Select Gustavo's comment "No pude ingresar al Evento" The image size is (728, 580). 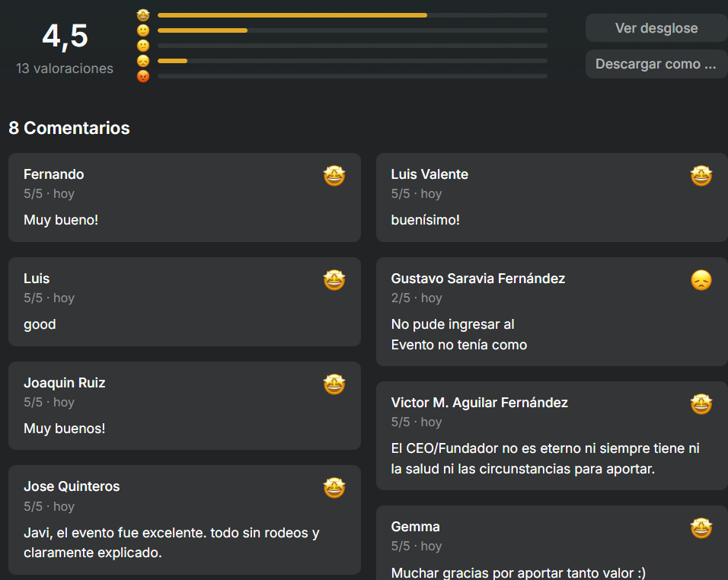click(459, 335)
